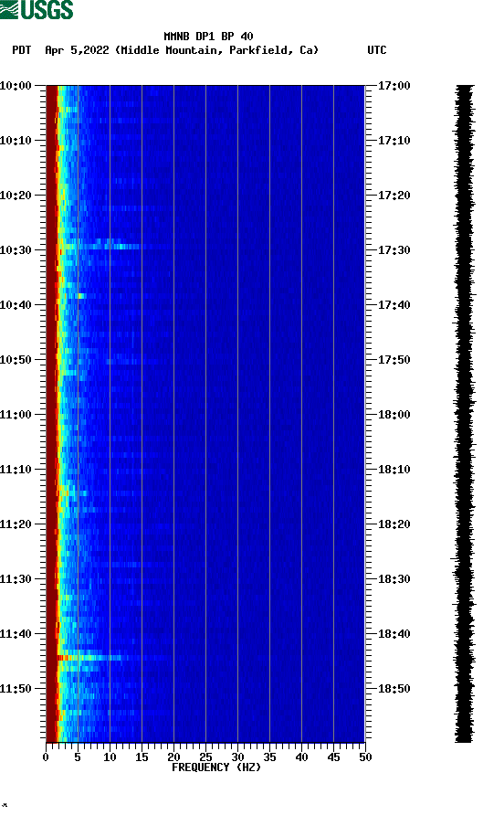504x815 pixels.
Task: Click the 18:00 UTC time label
Action: coord(394,414)
